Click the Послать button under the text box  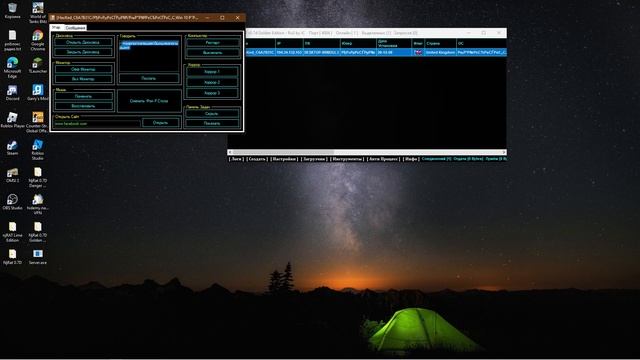pyautogui.click(x=149, y=78)
